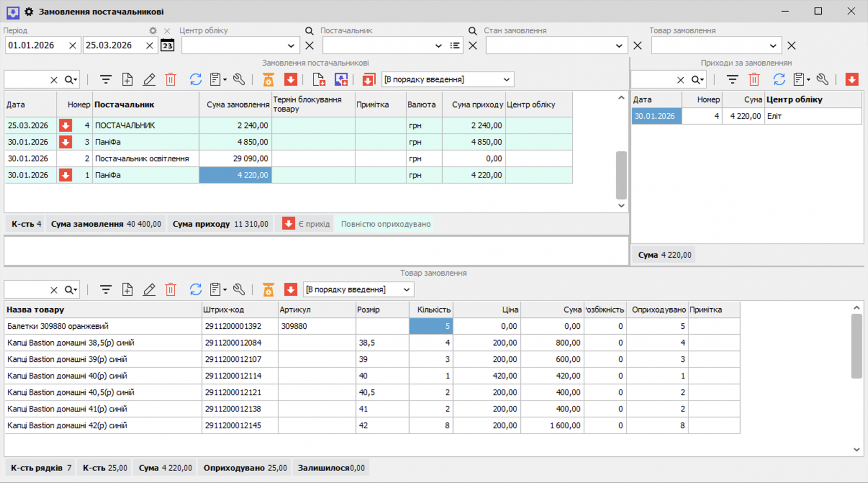This screenshot has width=868, height=483.
Task: Delete selected supplier order via trash
Action: [x=171, y=80]
